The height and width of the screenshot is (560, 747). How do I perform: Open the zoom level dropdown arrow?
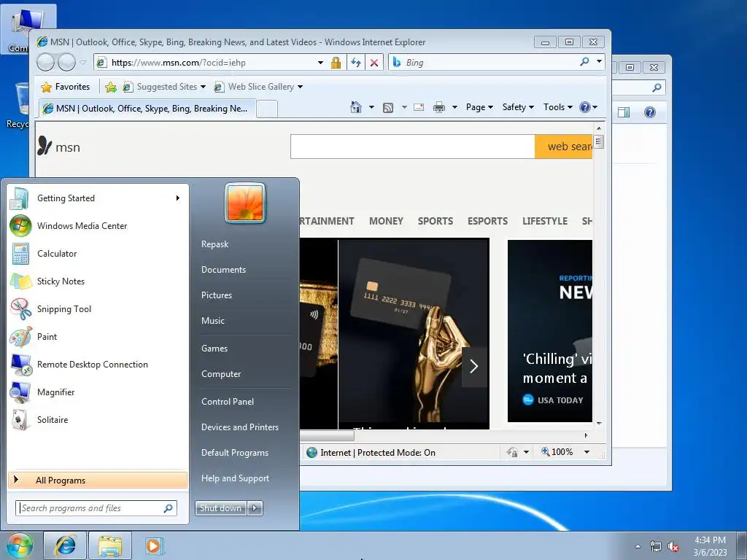pyautogui.click(x=587, y=452)
